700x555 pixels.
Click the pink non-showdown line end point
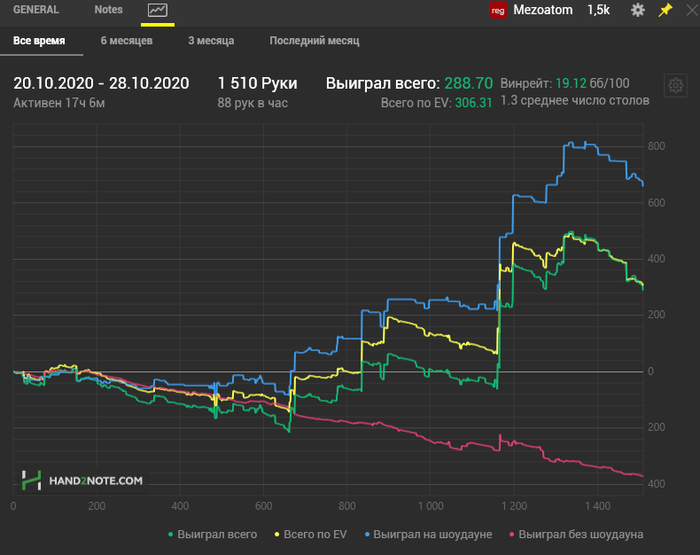tap(642, 476)
